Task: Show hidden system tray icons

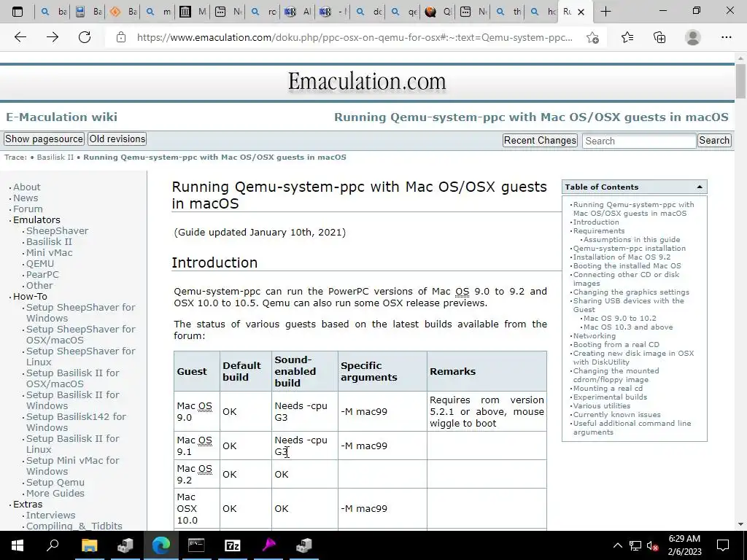Action: 617,545
